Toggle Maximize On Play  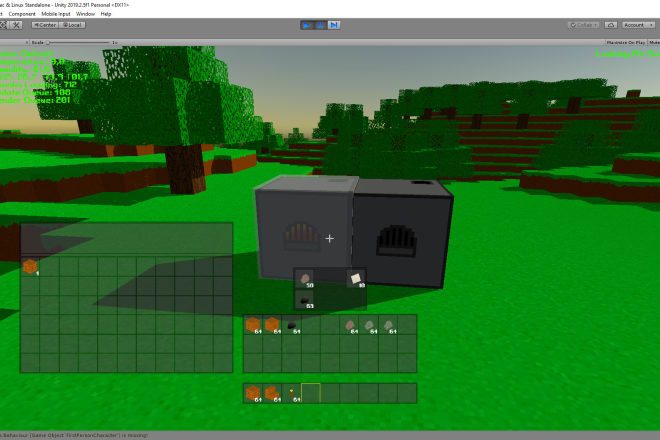point(625,43)
